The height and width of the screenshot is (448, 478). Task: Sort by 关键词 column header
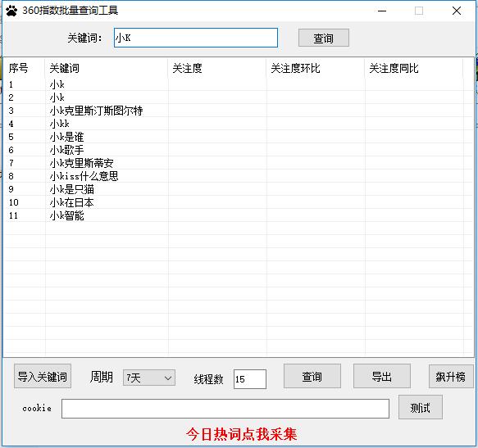click(x=64, y=68)
